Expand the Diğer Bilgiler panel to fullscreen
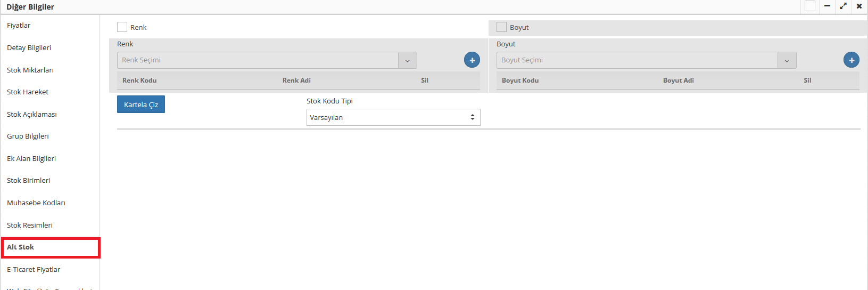 [x=843, y=6]
